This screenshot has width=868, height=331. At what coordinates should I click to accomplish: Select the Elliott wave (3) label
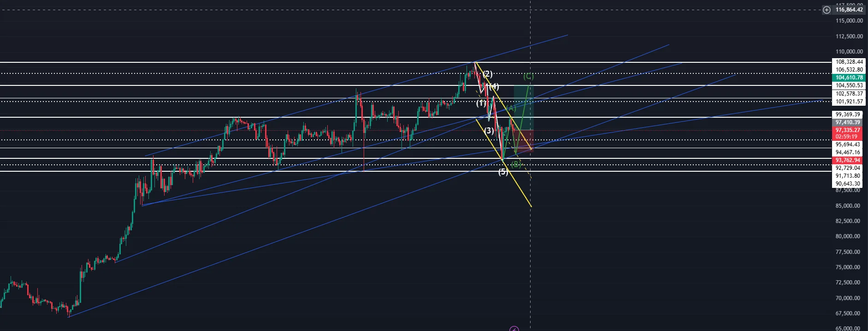[489, 131]
